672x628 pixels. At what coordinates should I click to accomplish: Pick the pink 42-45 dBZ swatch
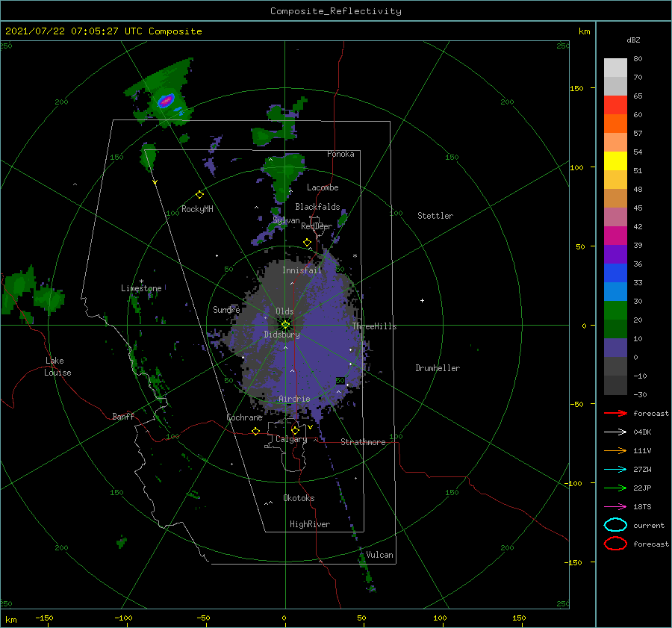click(x=615, y=217)
